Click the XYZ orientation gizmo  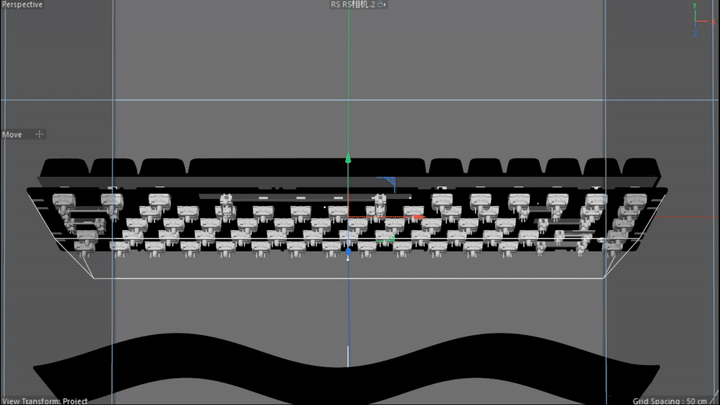[x=703, y=20]
